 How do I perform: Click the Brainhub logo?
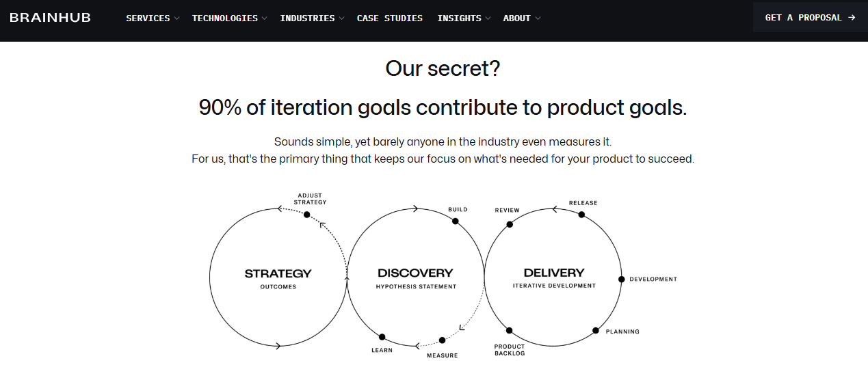click(x=50, y=18)
